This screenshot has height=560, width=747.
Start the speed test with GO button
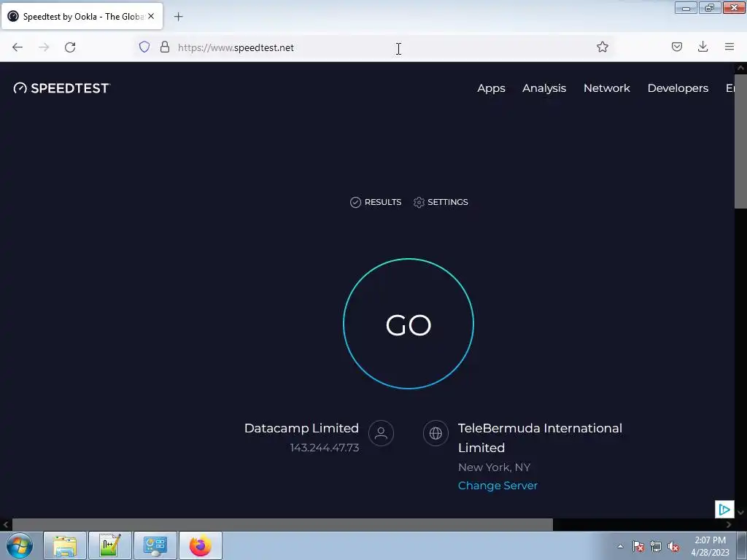[x=409, y=324]
